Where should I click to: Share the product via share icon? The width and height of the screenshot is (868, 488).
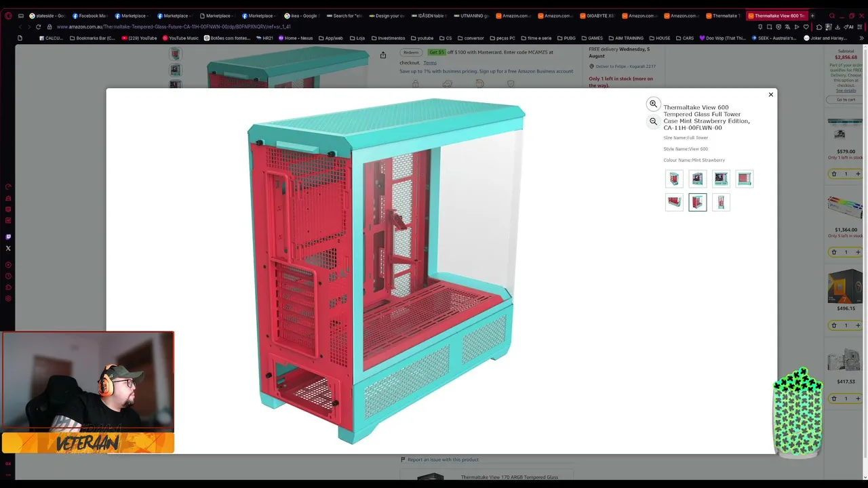tap(383, 55)
